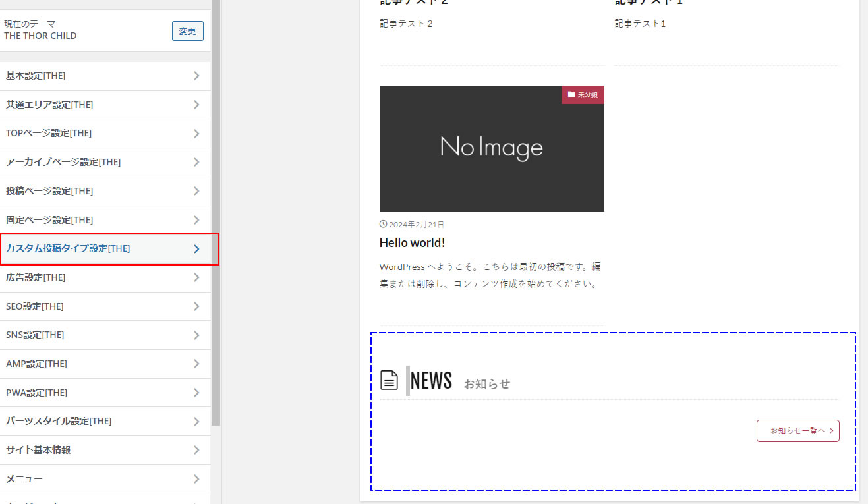Expand chevron next to AMP設定[THE]
Image resolution: width=868 pixels, height=504 pixels.
[196, 364]
